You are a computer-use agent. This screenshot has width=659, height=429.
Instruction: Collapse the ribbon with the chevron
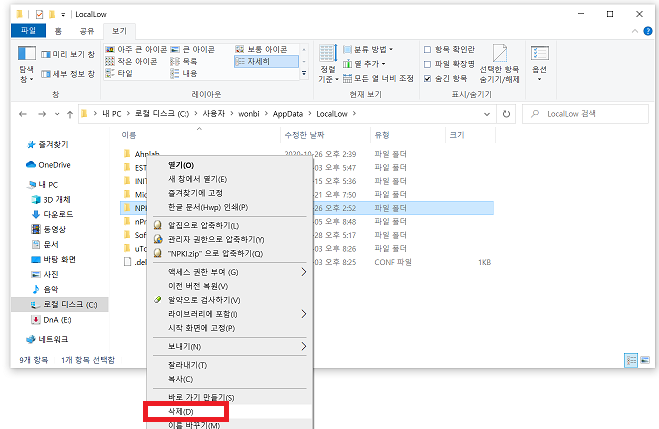pos(635,31)
